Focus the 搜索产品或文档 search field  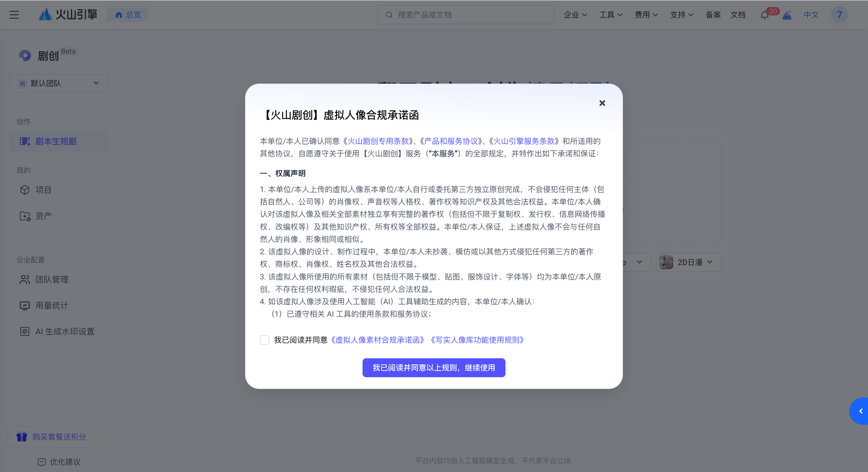466,15
